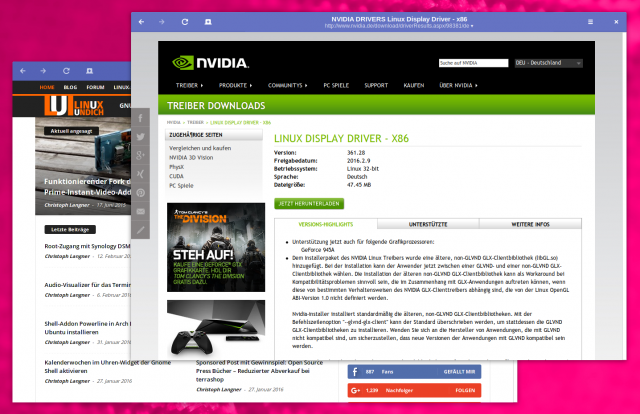This screenshot has width=640, height=414.
Task: Open the Vergleichen und kaufen sidebar link
Action: tap(200, 148)
